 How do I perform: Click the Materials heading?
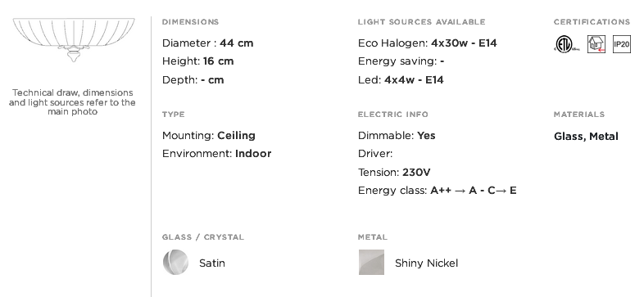(x=579, y=114)
